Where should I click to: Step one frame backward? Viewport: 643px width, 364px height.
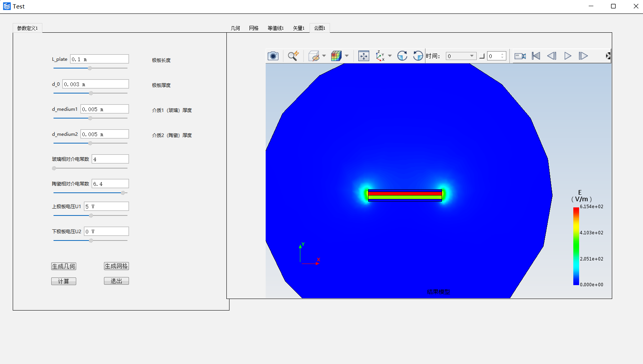click(x=552, y=56)
